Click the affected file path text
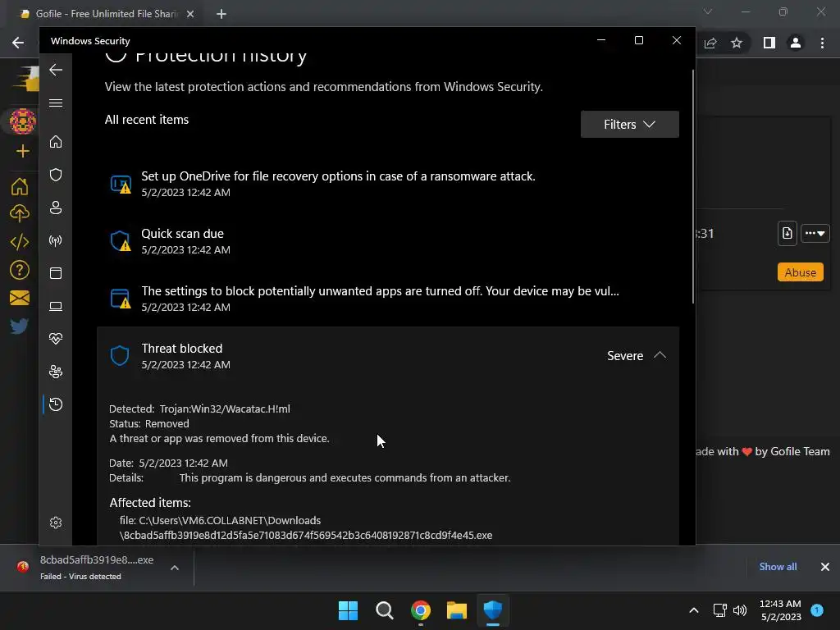This screenshot has width=840, height=630. [x=306, y=527]
